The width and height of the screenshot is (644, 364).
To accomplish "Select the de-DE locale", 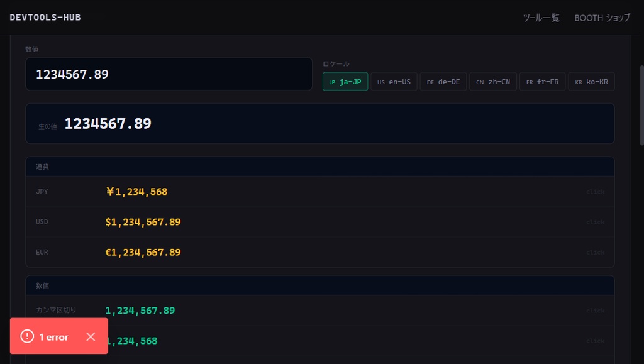I will click(443, 82).
